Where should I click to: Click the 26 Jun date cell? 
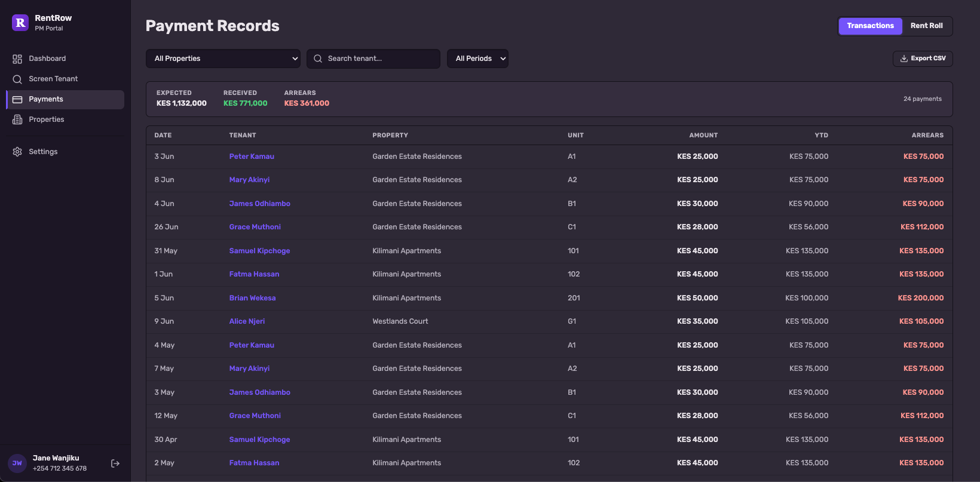tap(166, 227)
